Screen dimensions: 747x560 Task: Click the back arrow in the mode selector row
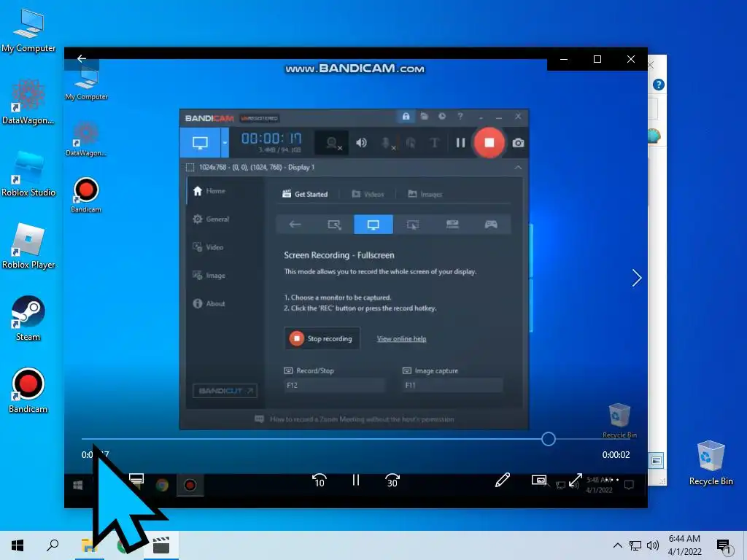point(295,225)
